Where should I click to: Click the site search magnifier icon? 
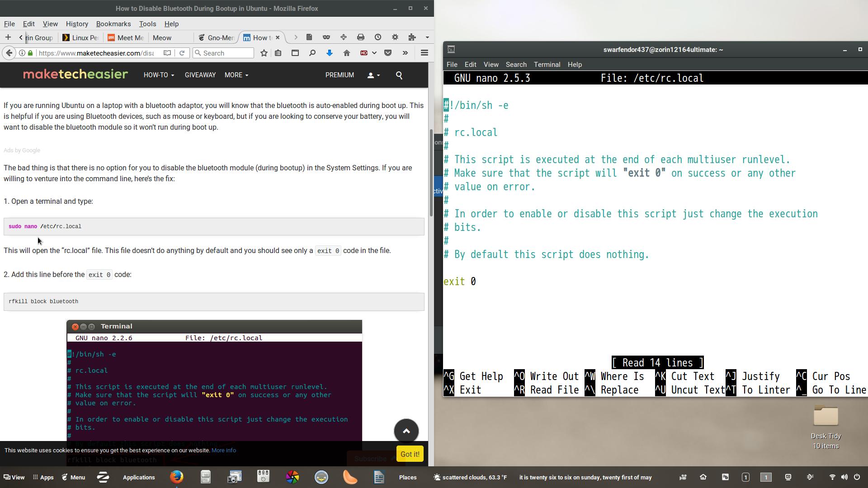pos(399,75)
